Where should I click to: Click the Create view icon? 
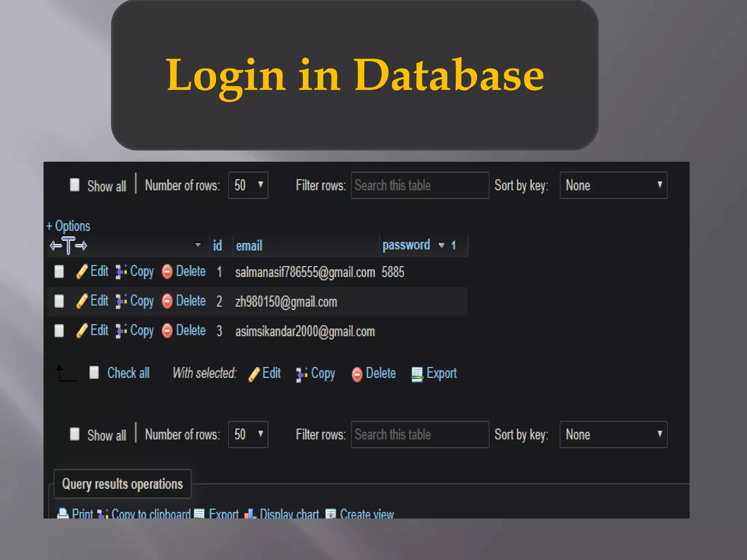coord(330,514)
